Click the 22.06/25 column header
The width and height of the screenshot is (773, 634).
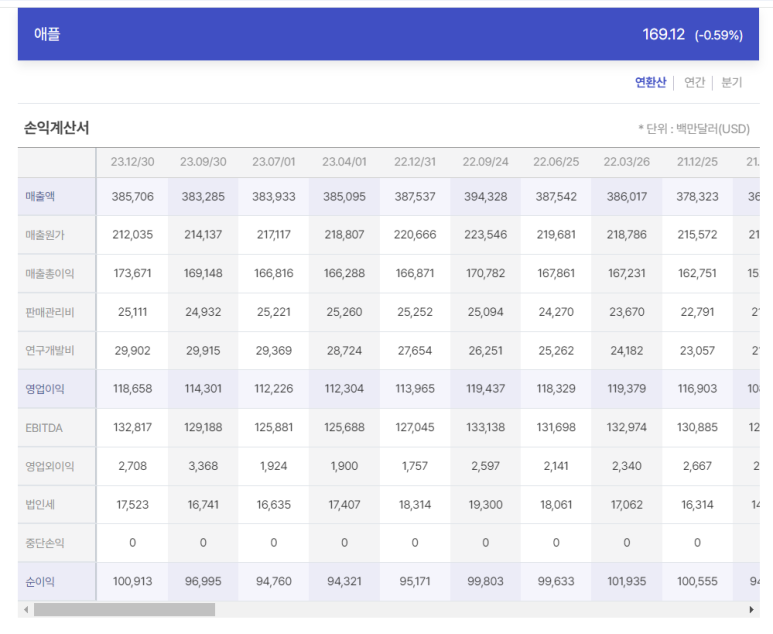coord(556,162)
